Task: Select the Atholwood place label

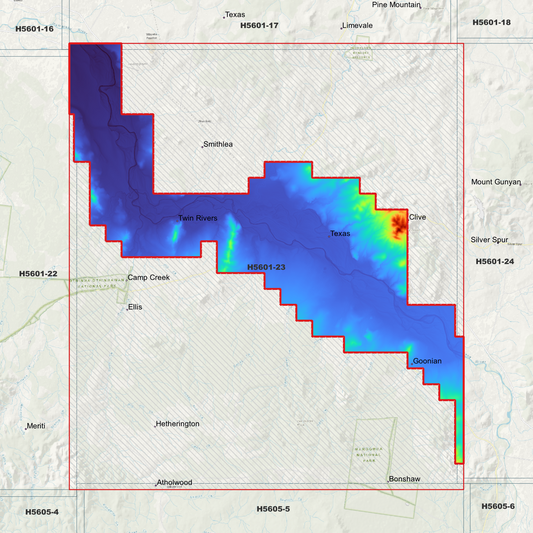Action: pyautogui.click(x=174, y=482)
